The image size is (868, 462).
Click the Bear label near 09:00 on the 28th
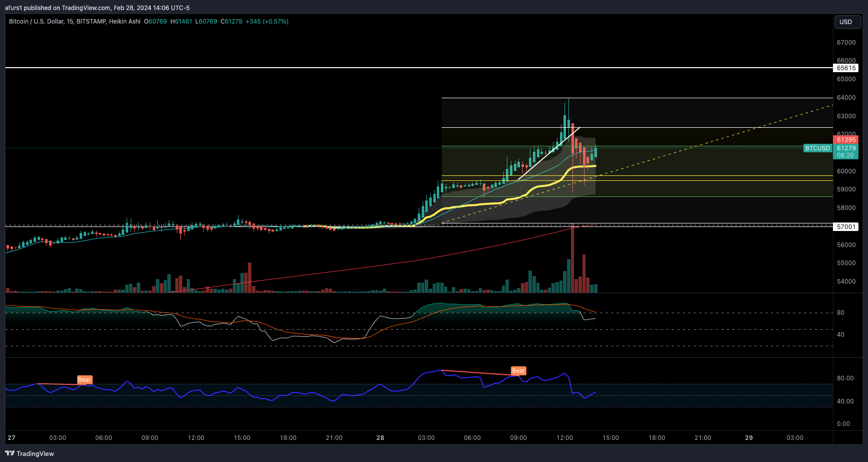518,371
